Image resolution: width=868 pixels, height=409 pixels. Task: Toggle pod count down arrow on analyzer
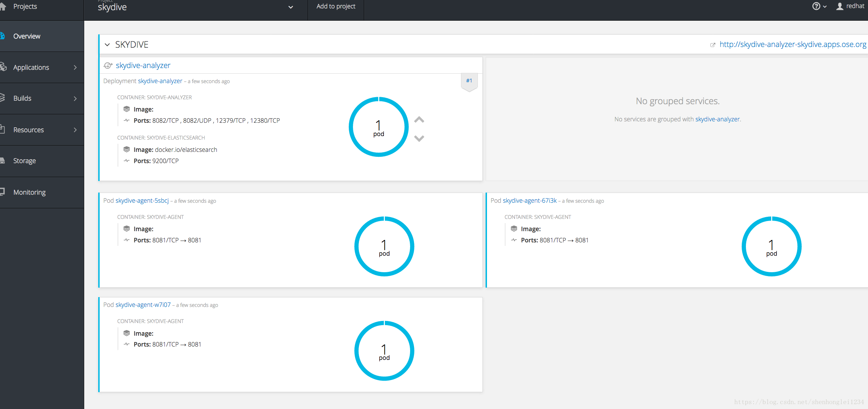[x=419, y=137]
